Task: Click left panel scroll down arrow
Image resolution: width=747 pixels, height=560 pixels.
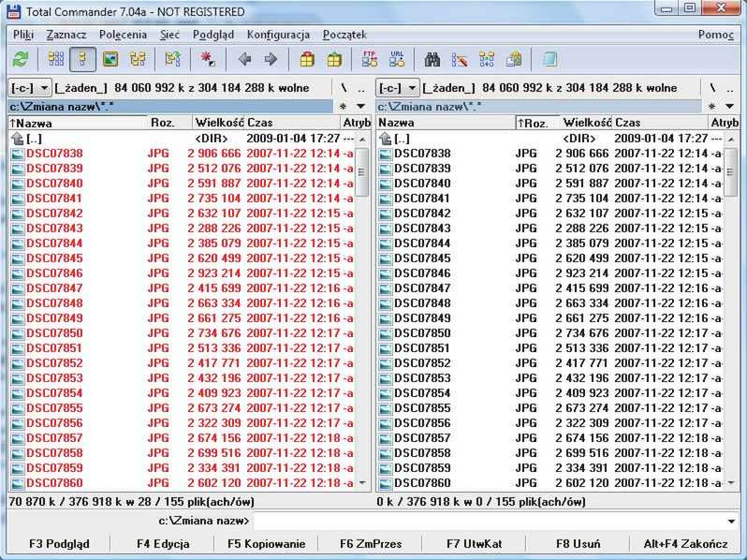Action: [x=362, y=483]
